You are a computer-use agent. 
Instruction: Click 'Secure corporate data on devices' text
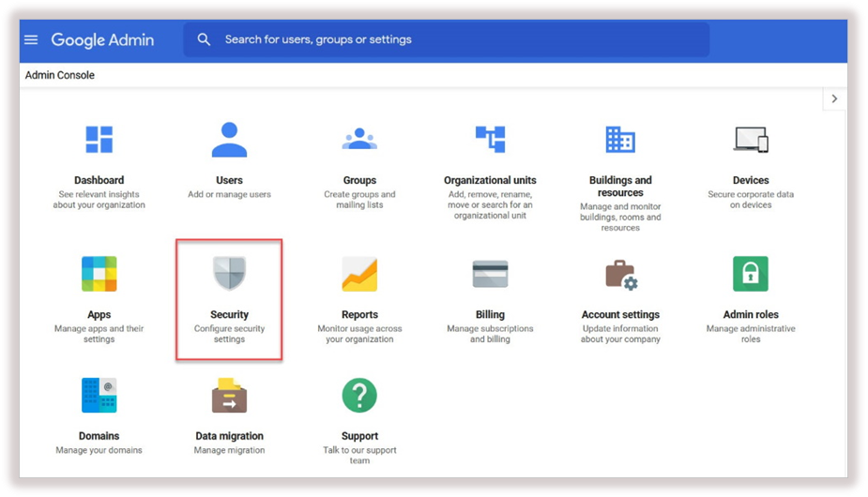(751, 199)
